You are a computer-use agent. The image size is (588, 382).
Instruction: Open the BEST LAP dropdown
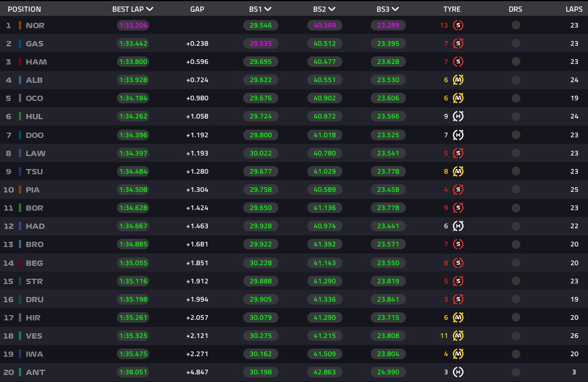133,9
